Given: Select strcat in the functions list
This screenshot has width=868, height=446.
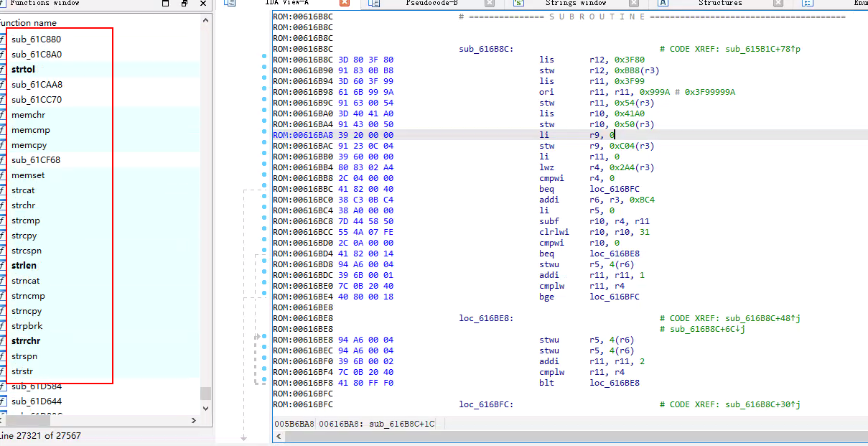Looking at the screenshot, I should (x=23, y=190).
